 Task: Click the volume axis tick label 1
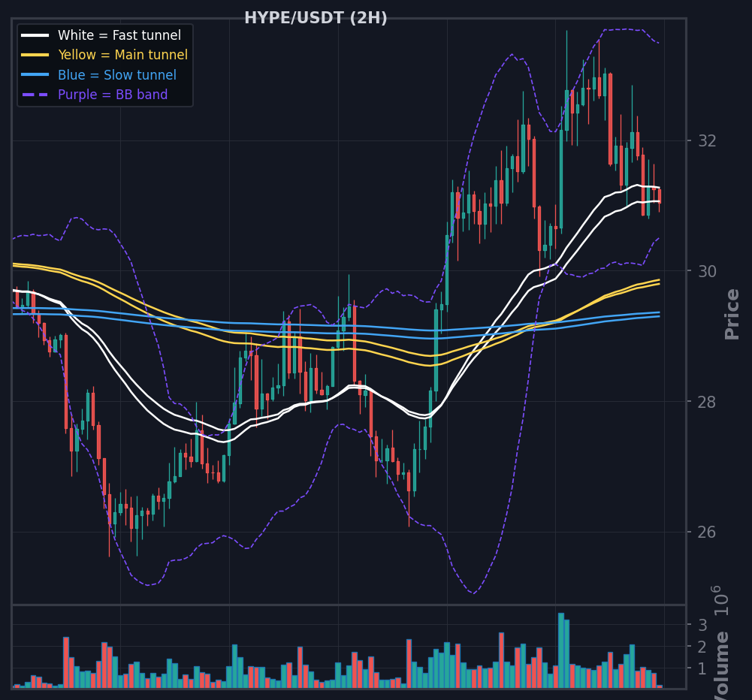pos(702,668)
